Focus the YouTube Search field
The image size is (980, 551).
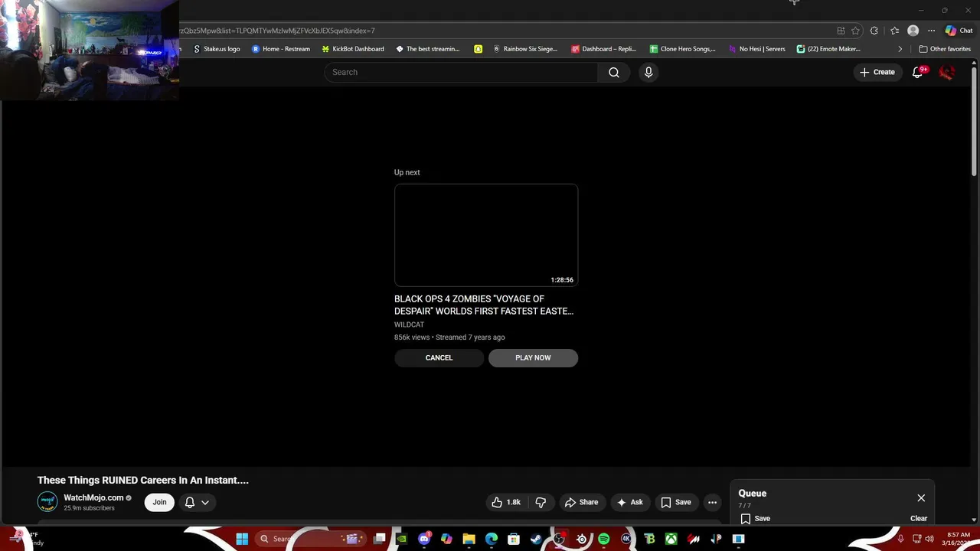[x=461, y=72]
